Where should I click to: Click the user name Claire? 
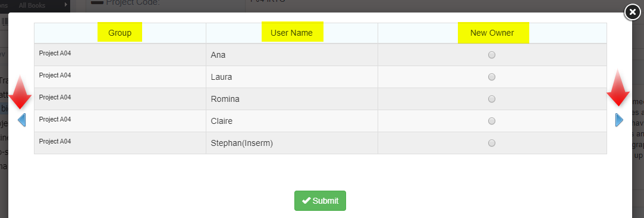click(222, 121)
